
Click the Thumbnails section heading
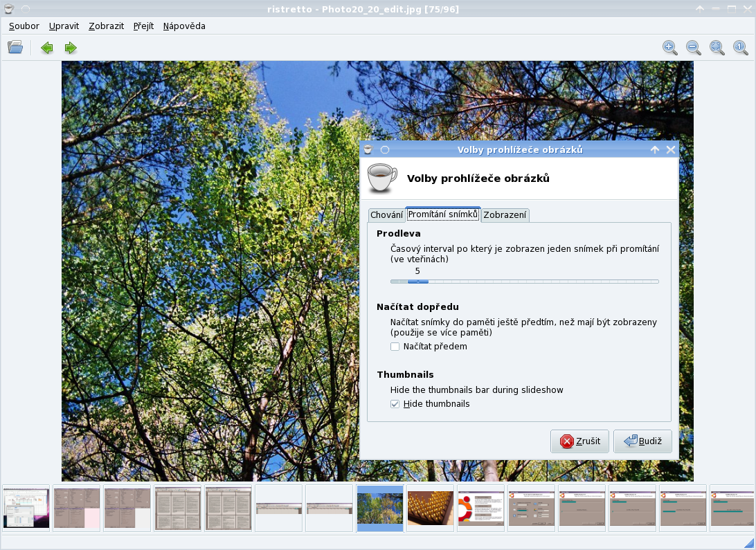pyautogui.click(x=405, y=375)
